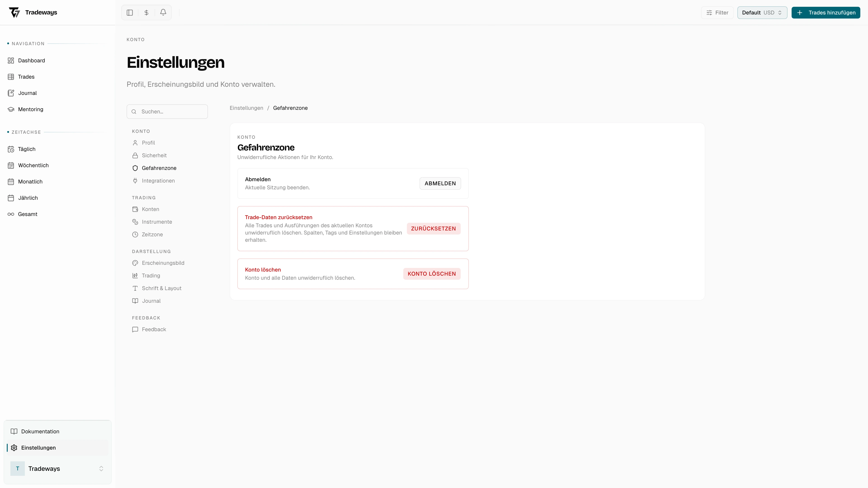Click the Einstellungen breadcrumb link
Image resolution: width=868 pixels, height=488 pixels.
pos(246,108)
